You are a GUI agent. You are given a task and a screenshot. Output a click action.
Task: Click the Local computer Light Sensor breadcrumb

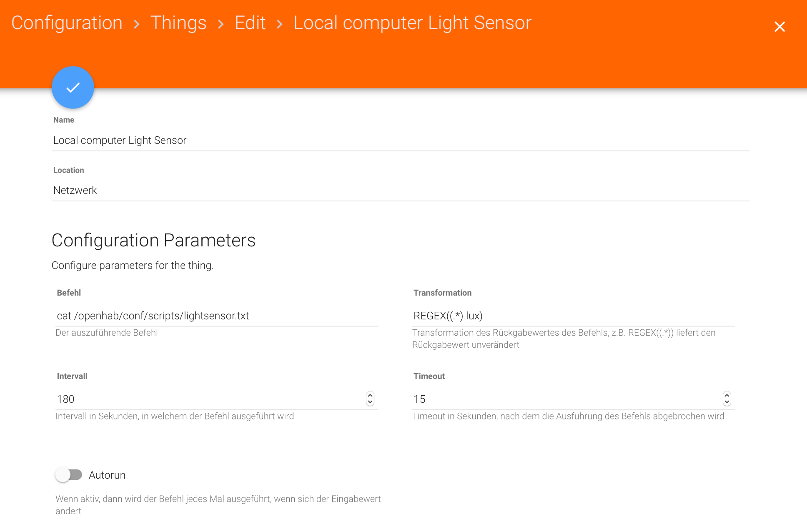pyautogui.click(x=412, y=23)
